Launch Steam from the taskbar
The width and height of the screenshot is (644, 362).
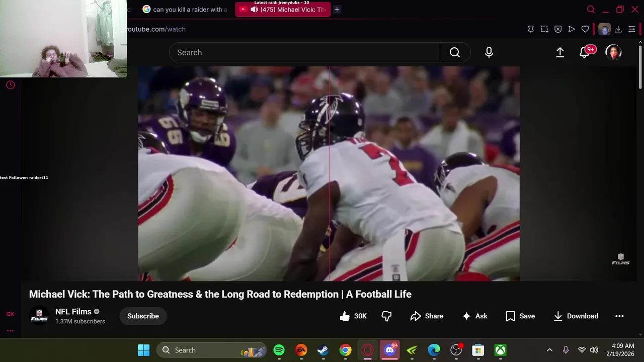[x=323, y=350]
